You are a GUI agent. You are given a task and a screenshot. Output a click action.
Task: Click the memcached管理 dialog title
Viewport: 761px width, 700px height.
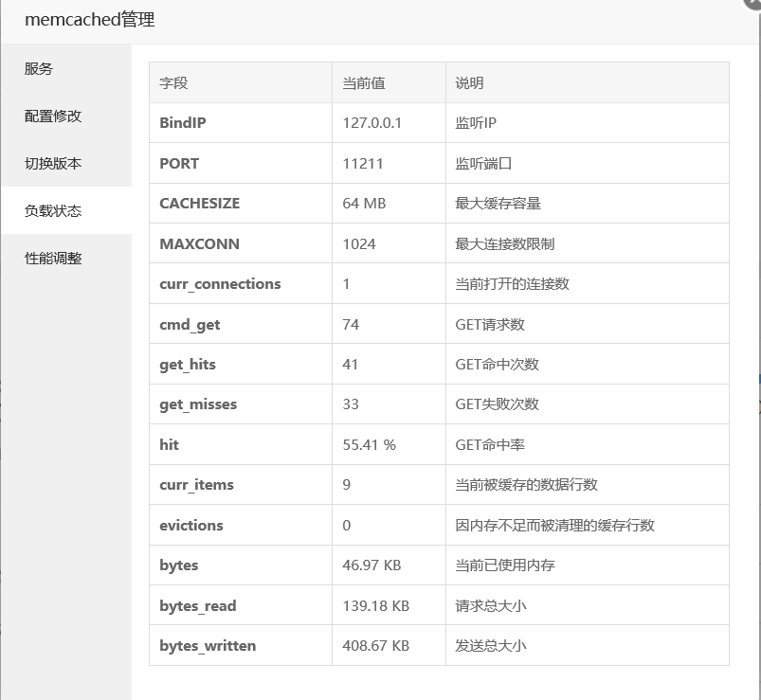(90, 20)
